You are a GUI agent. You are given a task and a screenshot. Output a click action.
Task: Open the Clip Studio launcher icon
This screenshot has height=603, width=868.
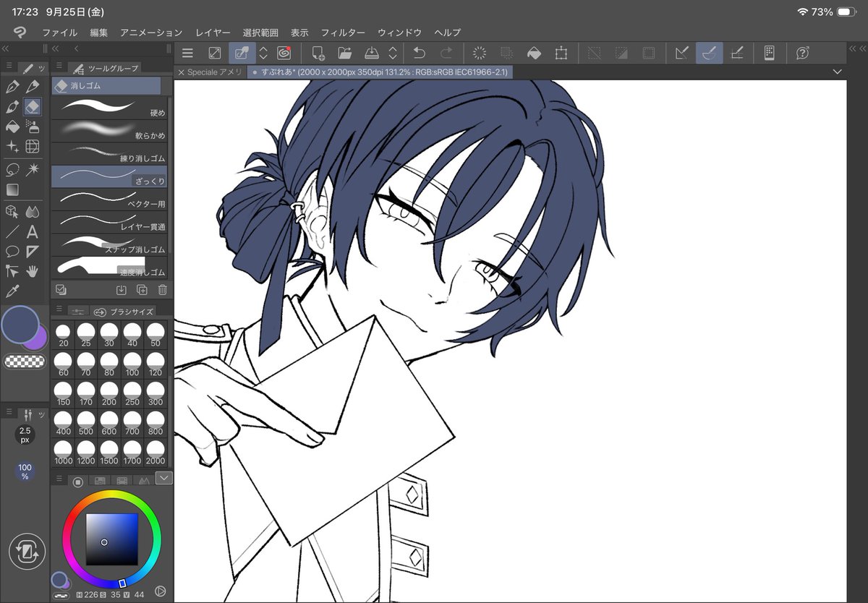click(x=284, y=53)
